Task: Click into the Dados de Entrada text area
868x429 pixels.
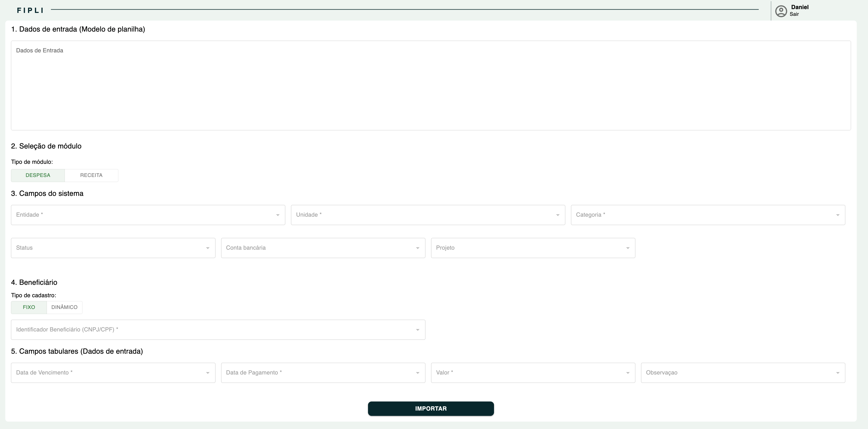Action: [x=431, y=86]
